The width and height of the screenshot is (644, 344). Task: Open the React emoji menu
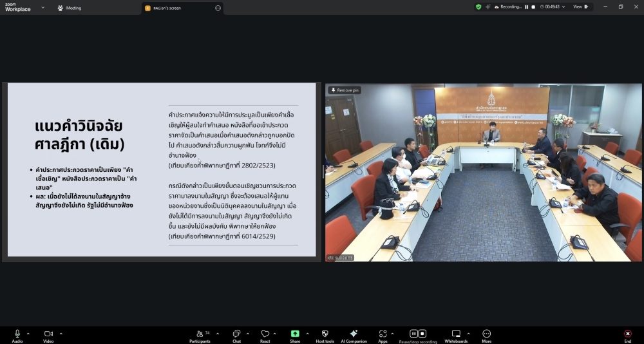[265, 334]
